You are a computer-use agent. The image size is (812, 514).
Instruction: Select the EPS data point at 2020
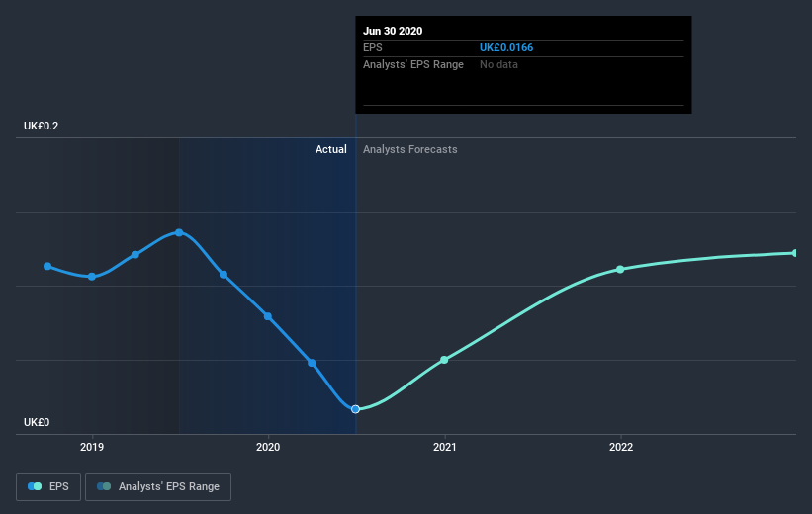268,316
